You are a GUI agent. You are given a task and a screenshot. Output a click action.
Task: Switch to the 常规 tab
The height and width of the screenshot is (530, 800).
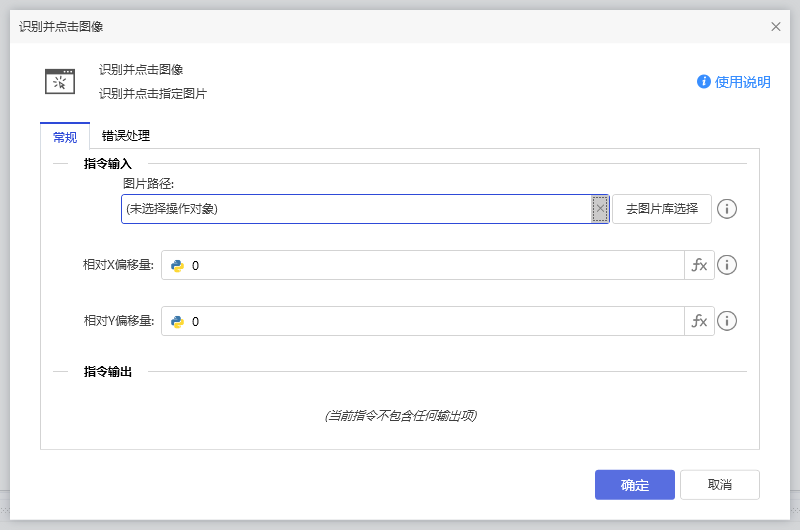pos(65,136)
